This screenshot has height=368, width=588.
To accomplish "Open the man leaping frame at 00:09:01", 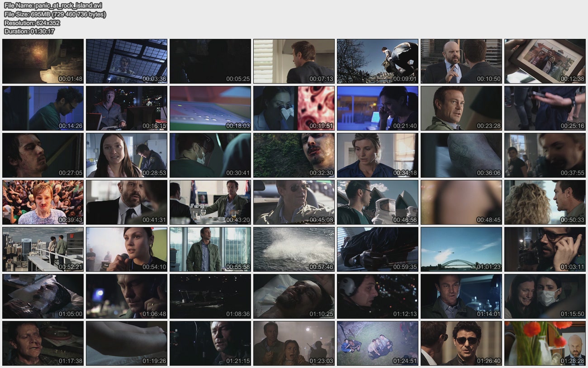I will (378, 61).
